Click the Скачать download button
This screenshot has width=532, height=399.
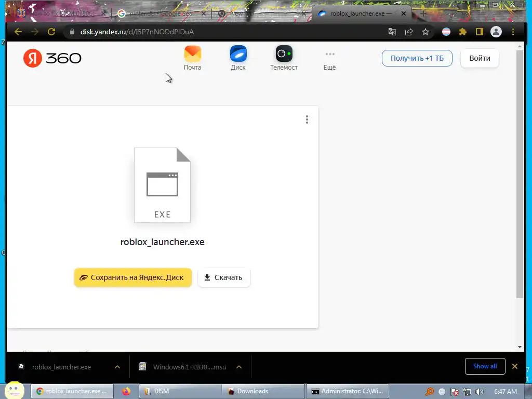pyautogui.click(x=224, y=277)
